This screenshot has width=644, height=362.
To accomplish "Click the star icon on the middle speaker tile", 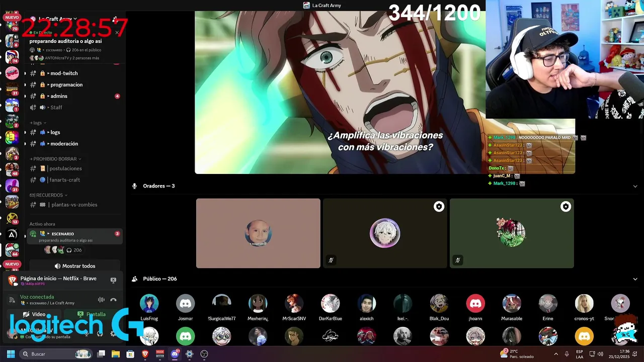I will tap(439, 207).
